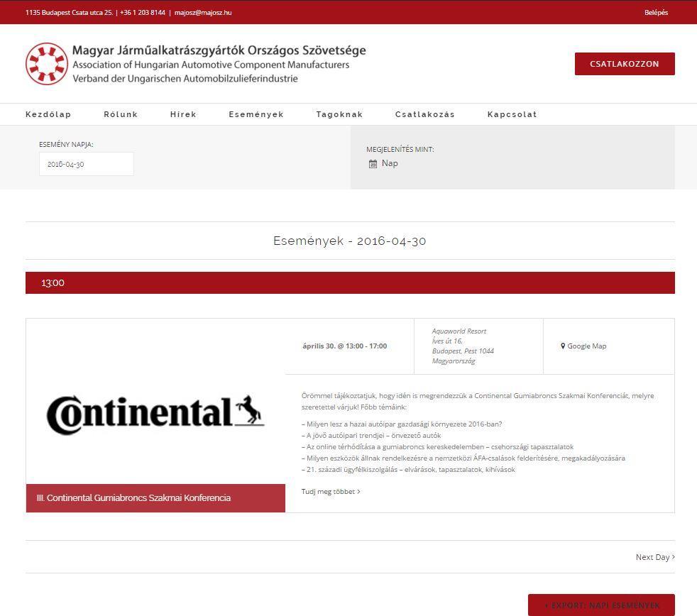Open the Rólunk menu item
The width and height of the screenshot is (697, 616).
tap(121, 114)
